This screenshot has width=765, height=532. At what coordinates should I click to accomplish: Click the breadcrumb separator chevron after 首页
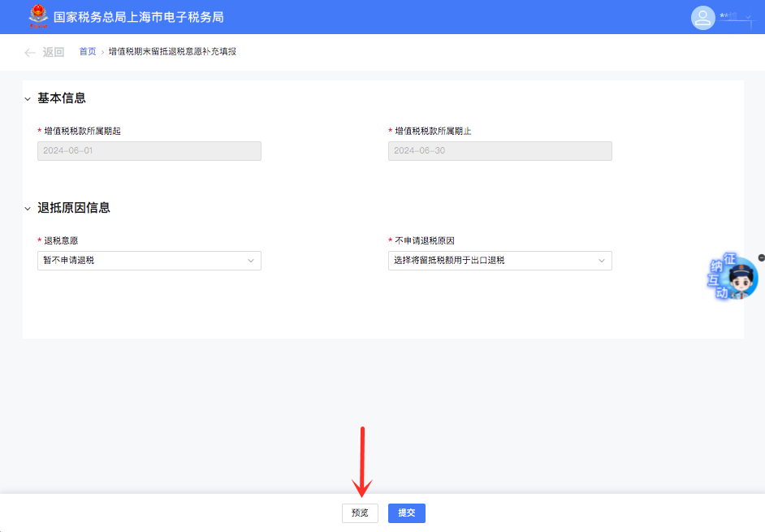(x=102, y=52)
